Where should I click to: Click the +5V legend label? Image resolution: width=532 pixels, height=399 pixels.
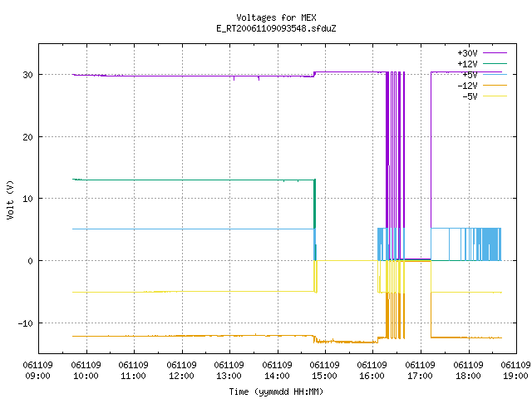point(470,75)
